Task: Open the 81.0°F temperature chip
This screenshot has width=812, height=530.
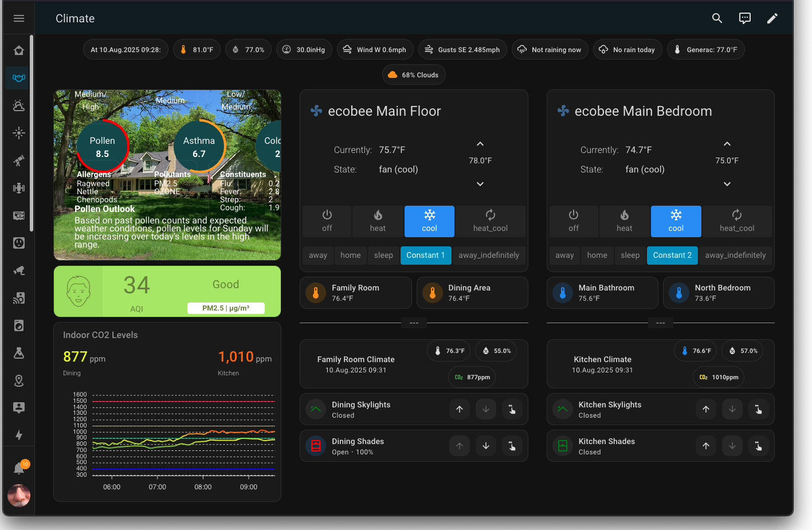Action: [197, 50]
